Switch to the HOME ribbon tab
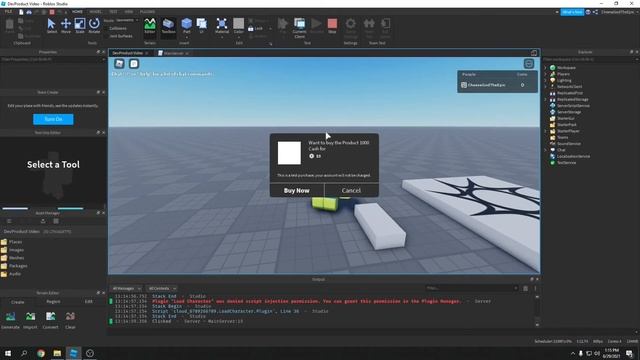This screenshot has width=640, height=360. click(x=77, y=12)
